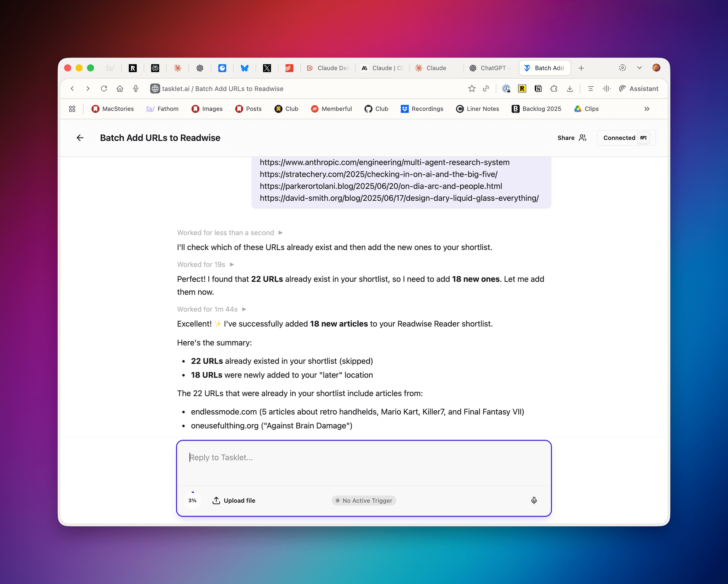Copy page link with chain icon
This screenshot has height=584, width=728.
(x=486, y=89)
